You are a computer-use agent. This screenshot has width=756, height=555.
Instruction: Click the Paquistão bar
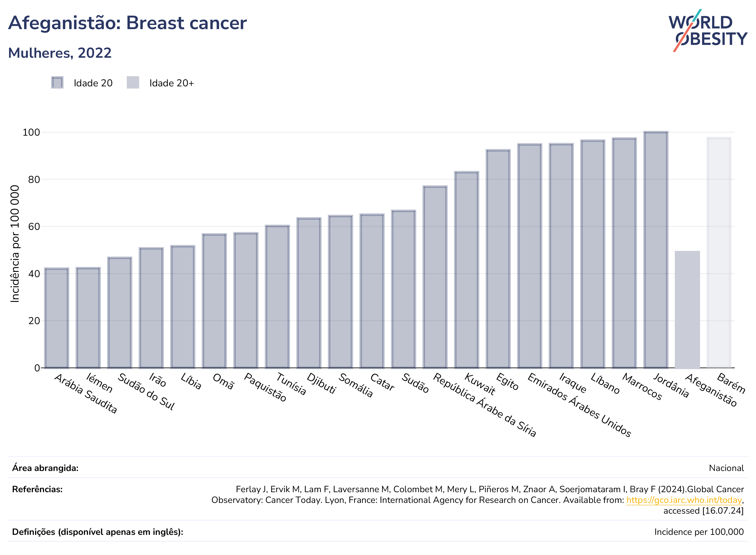(246, 300)
